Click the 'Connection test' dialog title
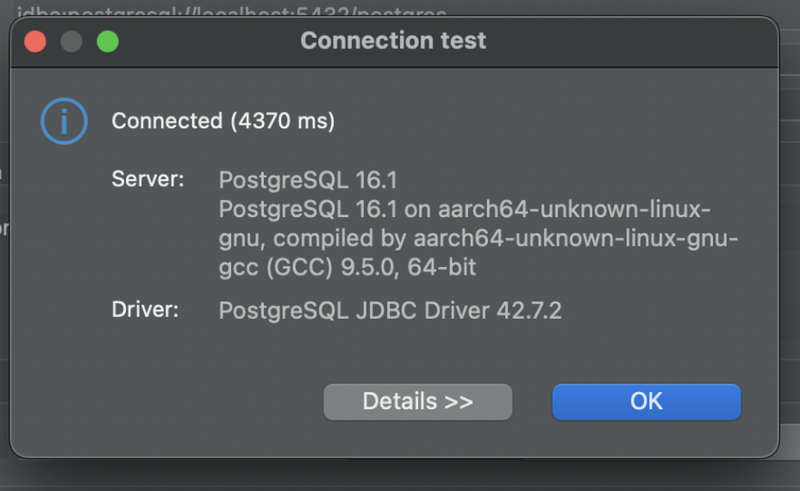This screenshot has width=800, height=491. 393,40
